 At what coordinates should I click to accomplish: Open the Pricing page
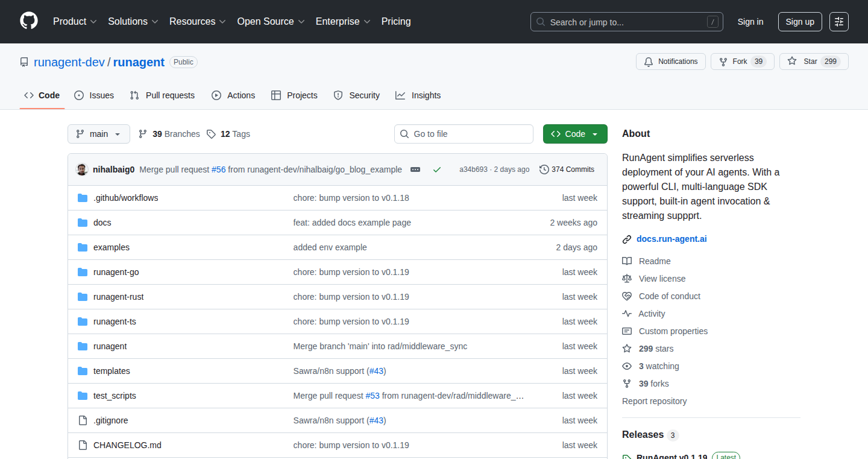[396, 22]
